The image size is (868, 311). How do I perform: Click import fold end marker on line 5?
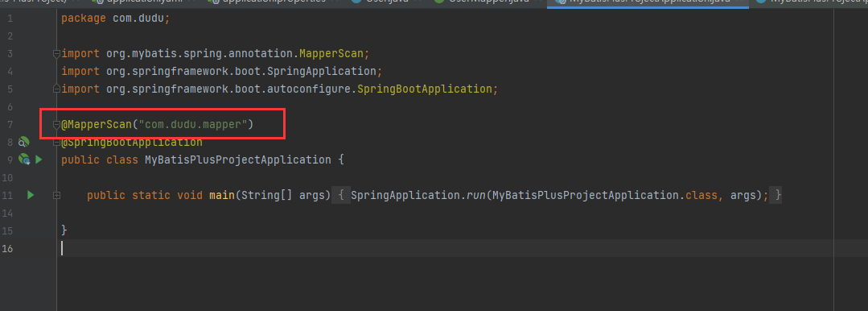(56, 89)
